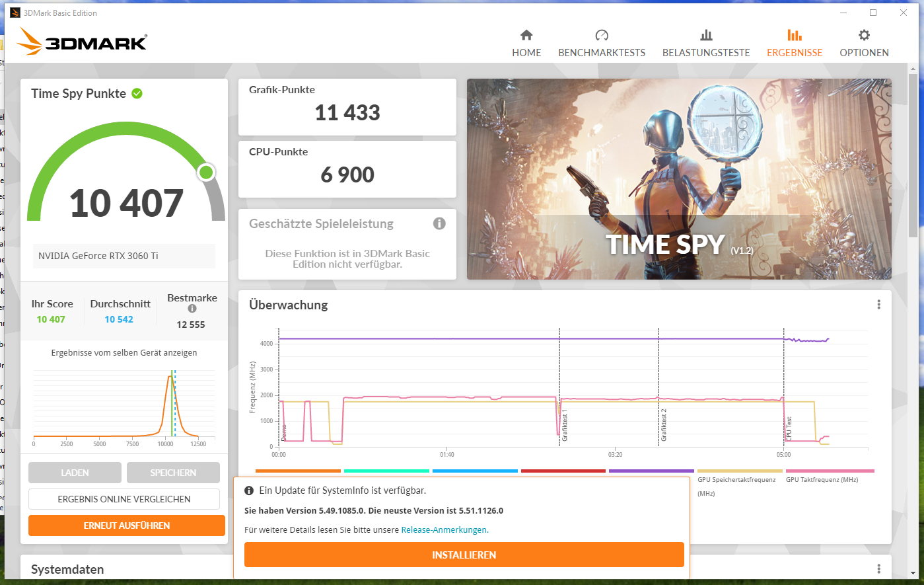Click the Optionen gear icon
This screenshot has width=924, height=585.
point(864,35)
